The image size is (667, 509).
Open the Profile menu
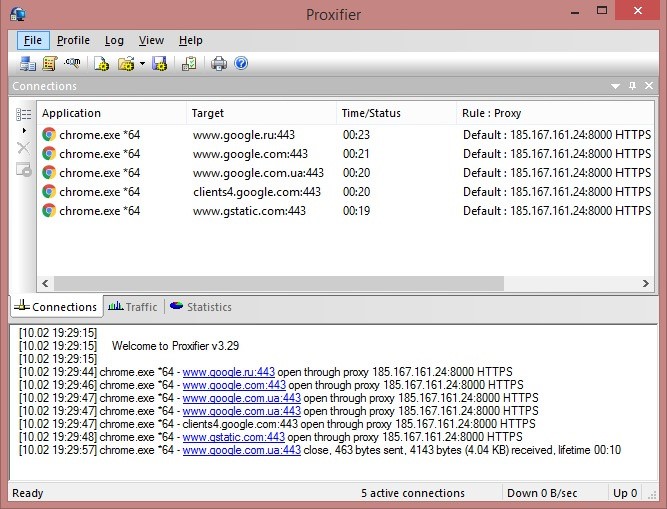pos(73,40)
